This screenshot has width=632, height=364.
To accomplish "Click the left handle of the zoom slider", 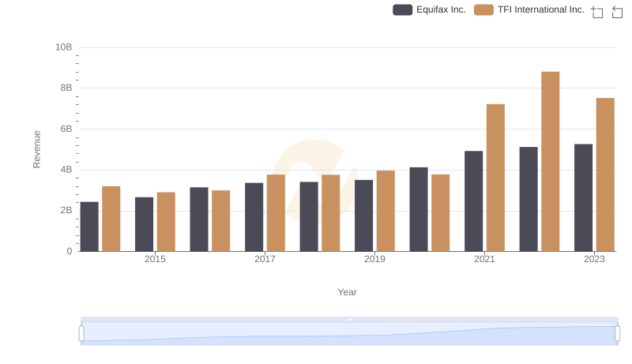I will [81, 334].
